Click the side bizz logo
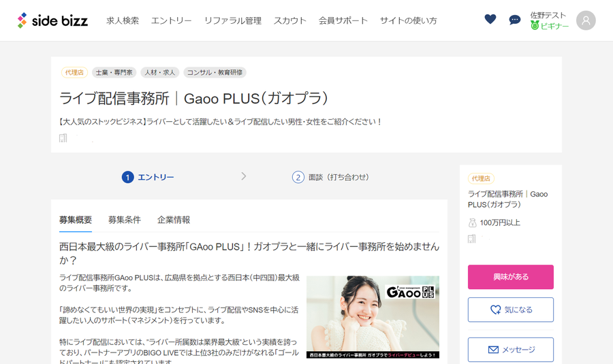Viewport: 613px width, 364px height. pos(52,20)
